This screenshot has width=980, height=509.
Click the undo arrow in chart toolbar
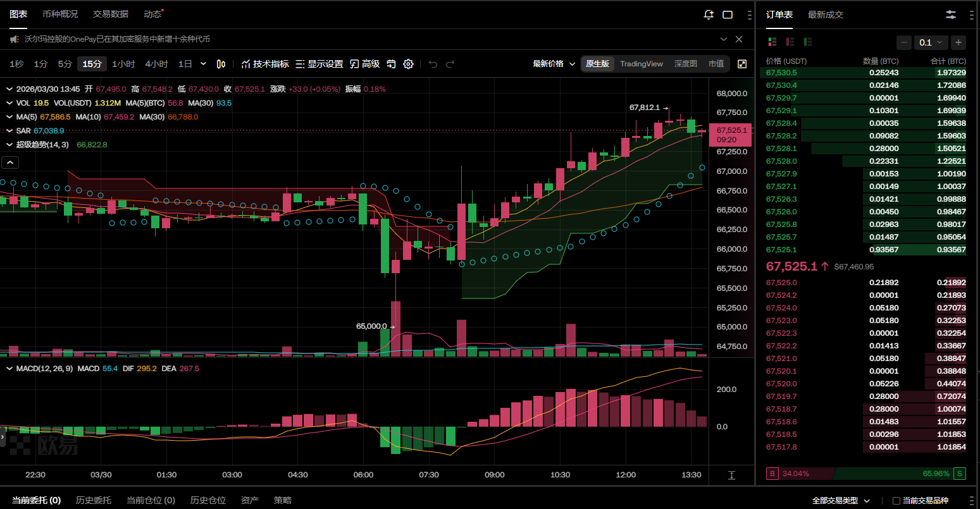point(433,64)
